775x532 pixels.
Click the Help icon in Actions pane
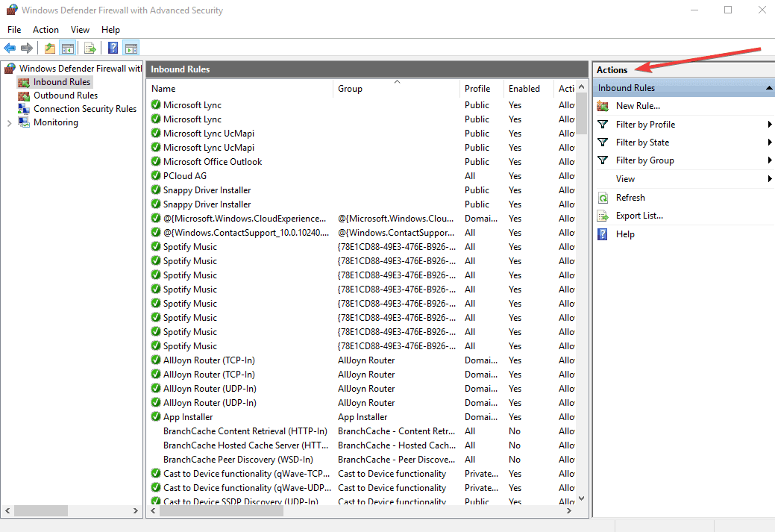(x=603, y=234)
